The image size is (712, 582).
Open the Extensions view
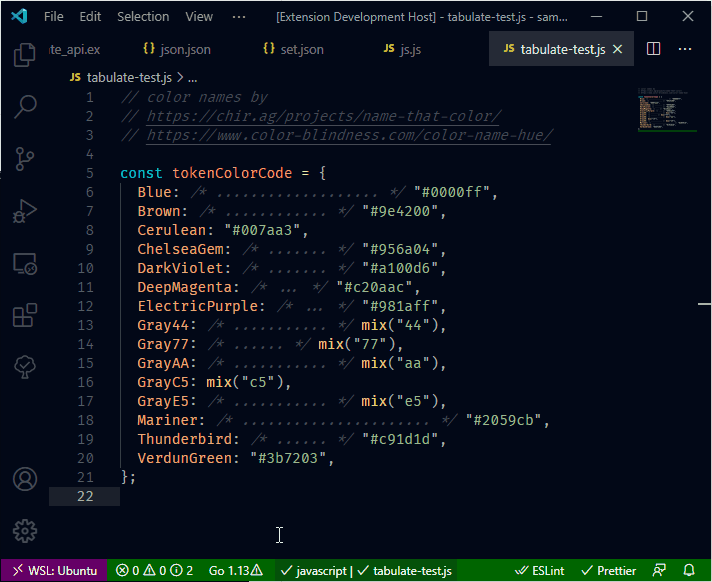[x=25, y=315]
